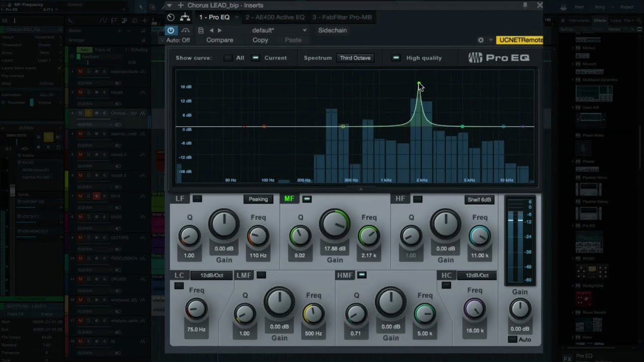Open the LF Peaking filter type dropdown
This screenshot has height=362, width=644.
[x=258, y=199]
